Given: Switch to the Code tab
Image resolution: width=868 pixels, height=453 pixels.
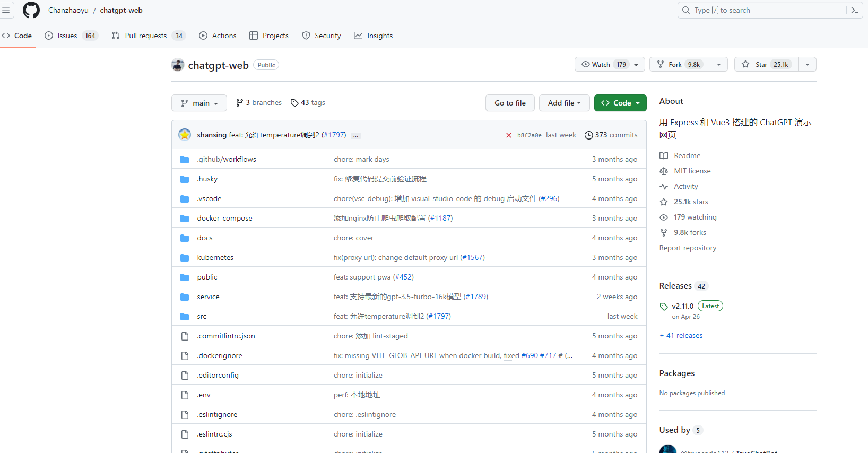Looking at the screenshot, I should (x=18, y=36).
